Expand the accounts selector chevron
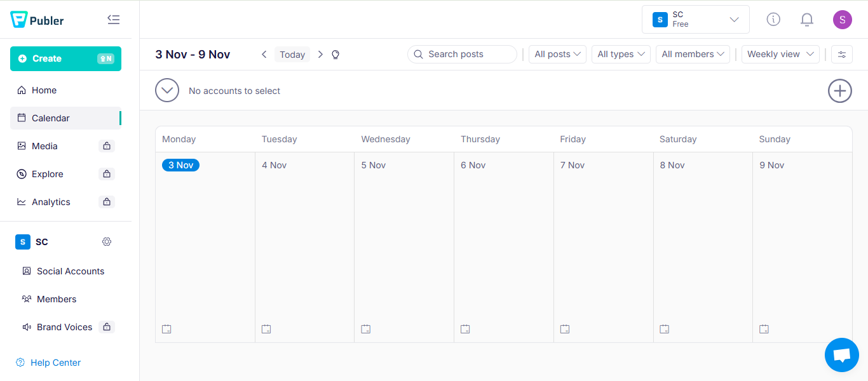This screenshot has width=868, height=381. 167,91
